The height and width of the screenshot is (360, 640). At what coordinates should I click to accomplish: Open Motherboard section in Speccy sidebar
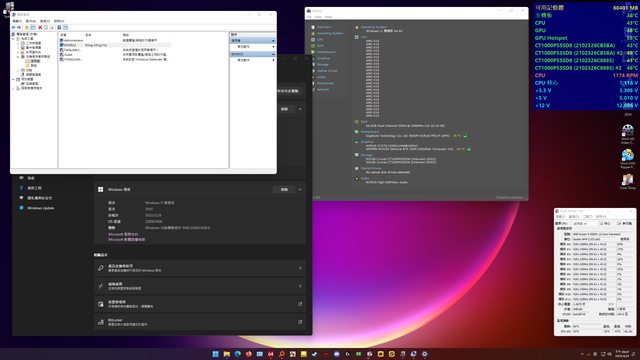tap(326, 52)
